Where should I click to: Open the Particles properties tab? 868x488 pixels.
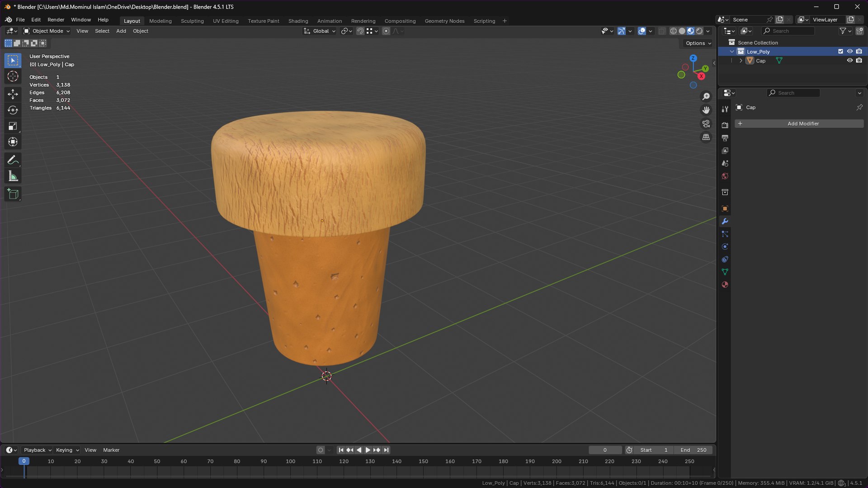(725, 234)
